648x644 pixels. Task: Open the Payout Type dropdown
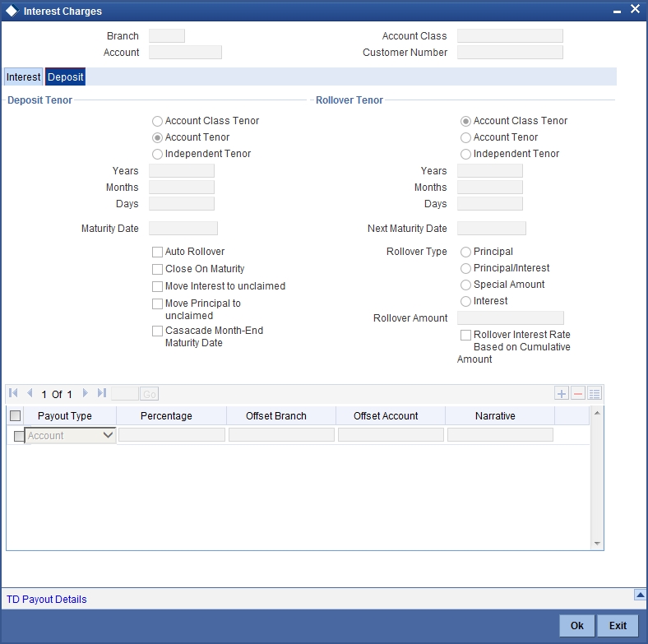click(x=70, y=436)
